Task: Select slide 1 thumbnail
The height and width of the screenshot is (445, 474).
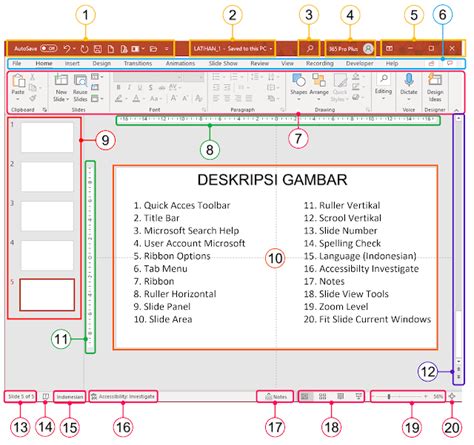Action: click(47, 137)
